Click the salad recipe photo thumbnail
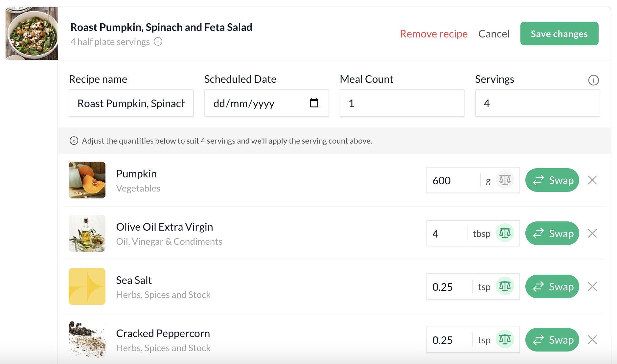 (32, 34)
